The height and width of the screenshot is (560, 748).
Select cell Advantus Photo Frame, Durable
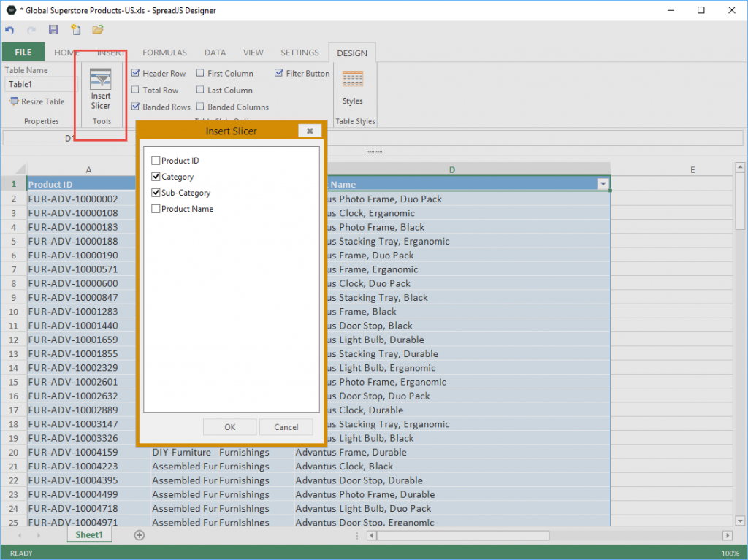click(452, 494)
